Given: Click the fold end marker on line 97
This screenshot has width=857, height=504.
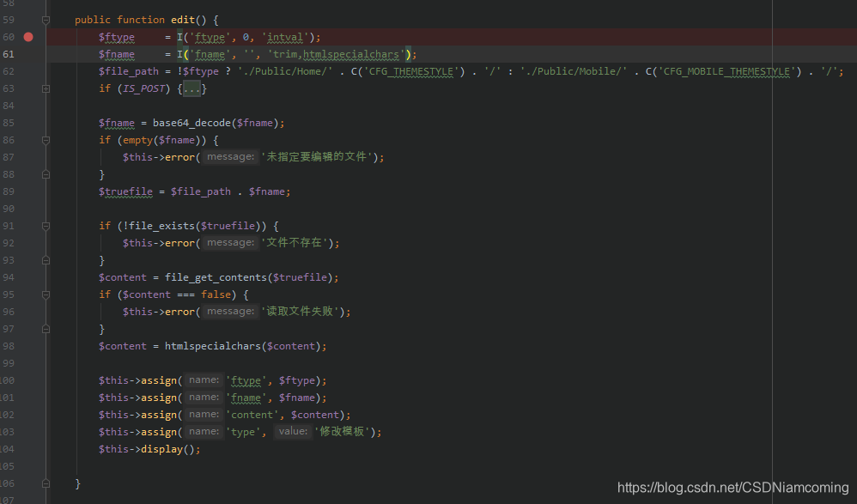Looking at the screenshot, I should (x=46, y=329).
